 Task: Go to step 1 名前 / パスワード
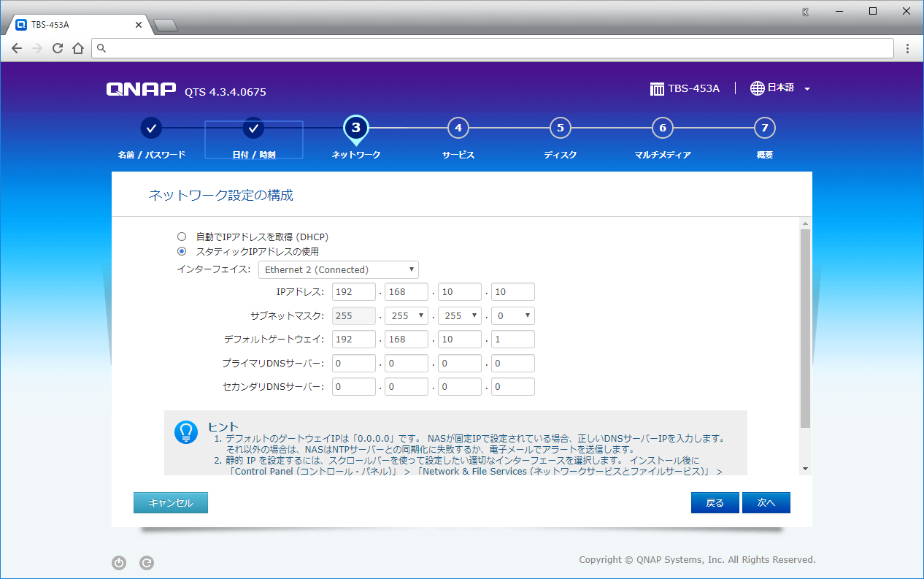point(151,129)
